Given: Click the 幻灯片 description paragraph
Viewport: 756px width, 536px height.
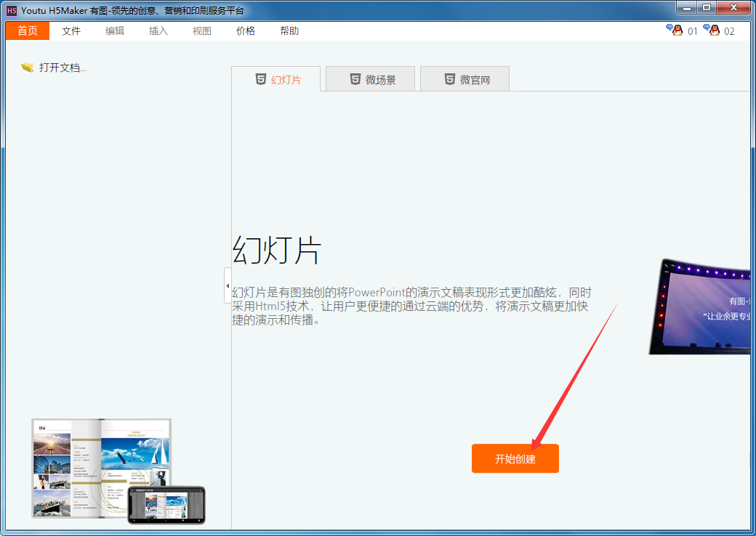Looking at the screenshot, I should pos(411,306).
